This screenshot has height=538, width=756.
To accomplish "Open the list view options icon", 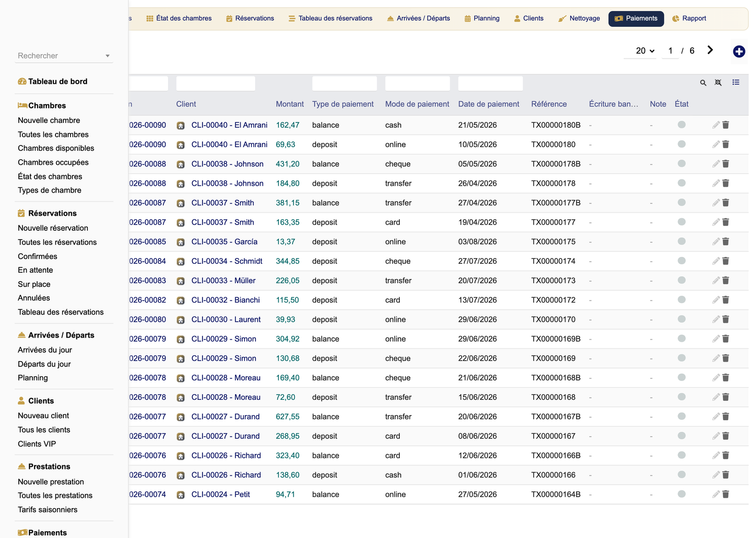I will [x=736, y=82].
